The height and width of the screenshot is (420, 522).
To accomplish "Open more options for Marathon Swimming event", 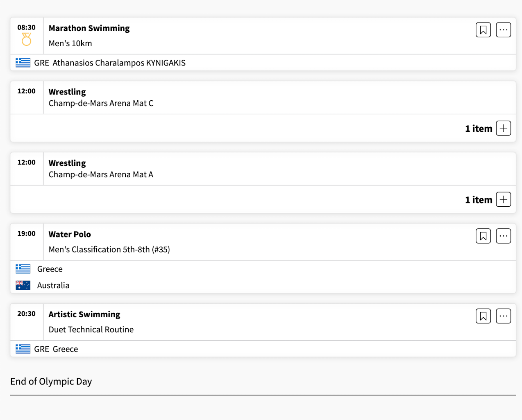I will tap(503, 30).
